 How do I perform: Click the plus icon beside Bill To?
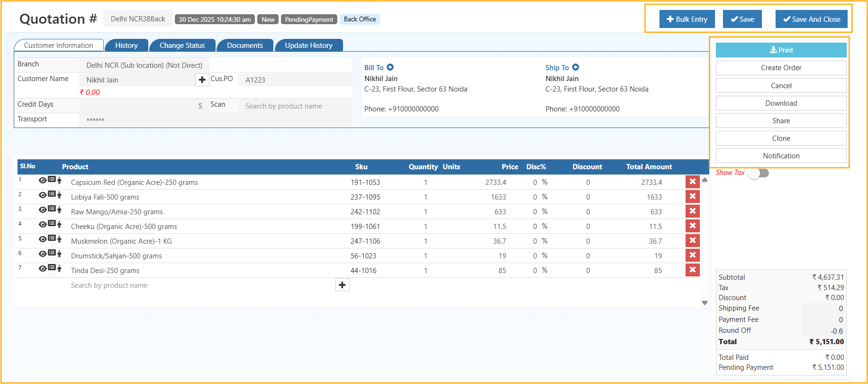point(390,67)
